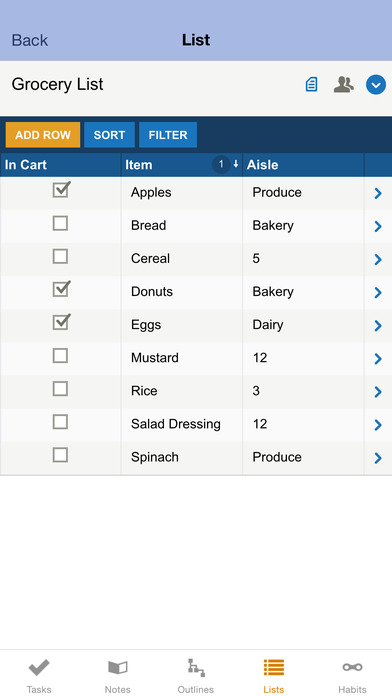Open the Habits tab
The image size is (392, 696).
(x=352, y=675)
